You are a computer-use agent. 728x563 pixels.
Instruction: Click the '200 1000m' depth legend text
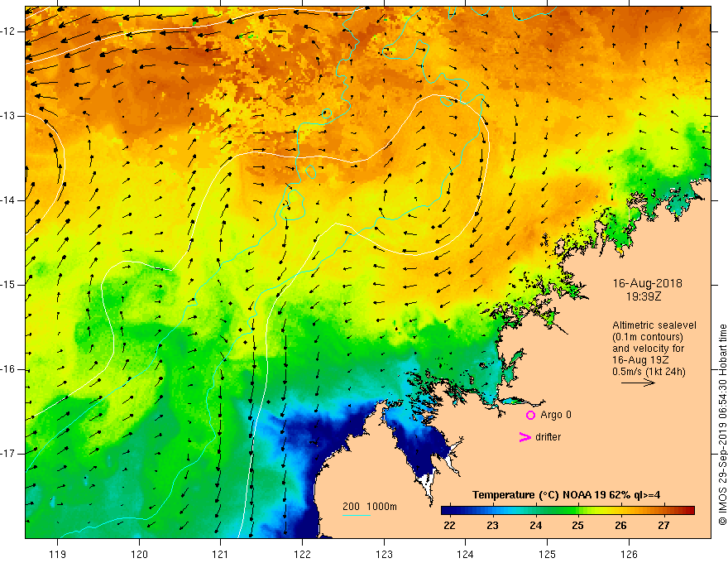click(370, 507)
